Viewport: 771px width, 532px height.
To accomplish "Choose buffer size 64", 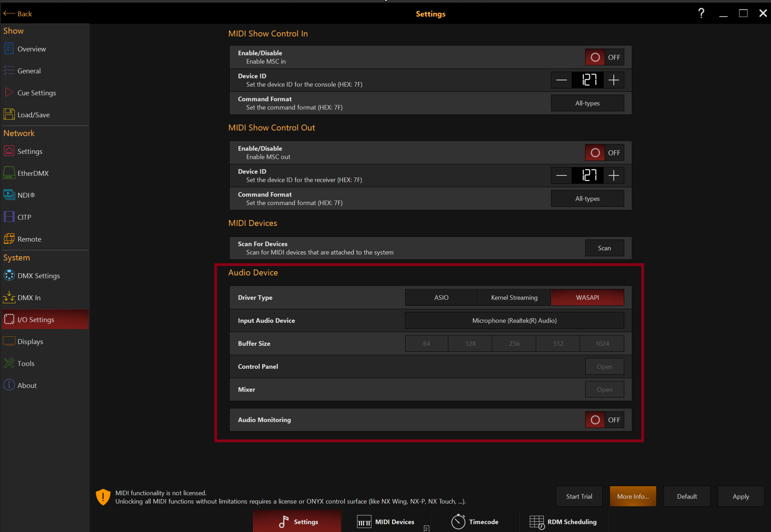I will point(426,343).
